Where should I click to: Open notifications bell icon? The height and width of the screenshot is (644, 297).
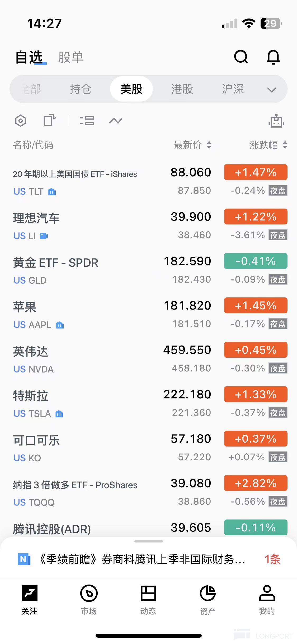click(x=273, y=57)
